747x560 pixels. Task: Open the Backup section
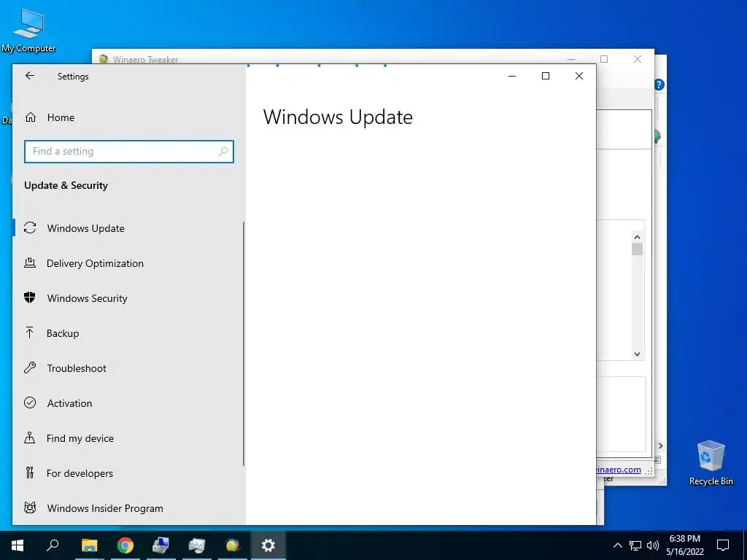pos(128,333)
